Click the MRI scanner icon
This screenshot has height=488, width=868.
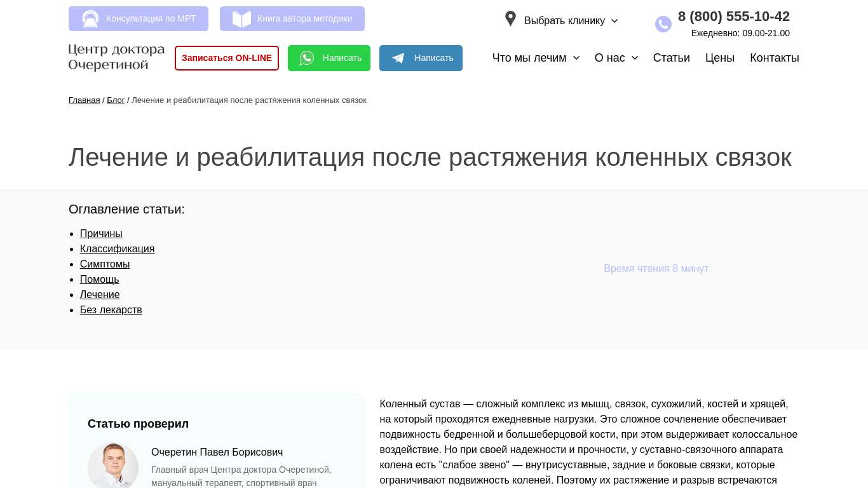coord(90,19)
